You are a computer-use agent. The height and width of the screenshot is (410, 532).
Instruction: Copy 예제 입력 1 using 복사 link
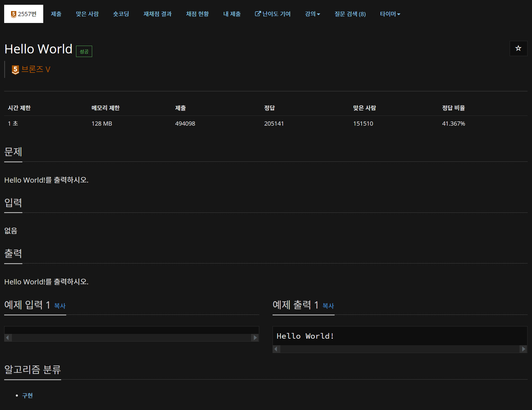click(60, 306)
